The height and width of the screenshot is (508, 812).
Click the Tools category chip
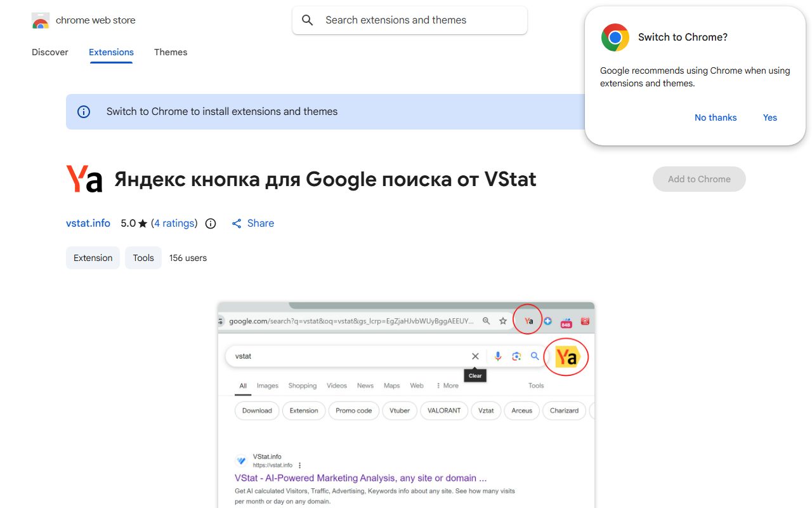[x=143, y=258]
